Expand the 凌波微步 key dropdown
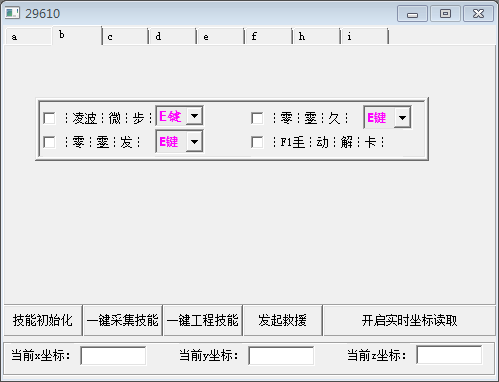This screenshot has height=382, width=499. point(194,116)
